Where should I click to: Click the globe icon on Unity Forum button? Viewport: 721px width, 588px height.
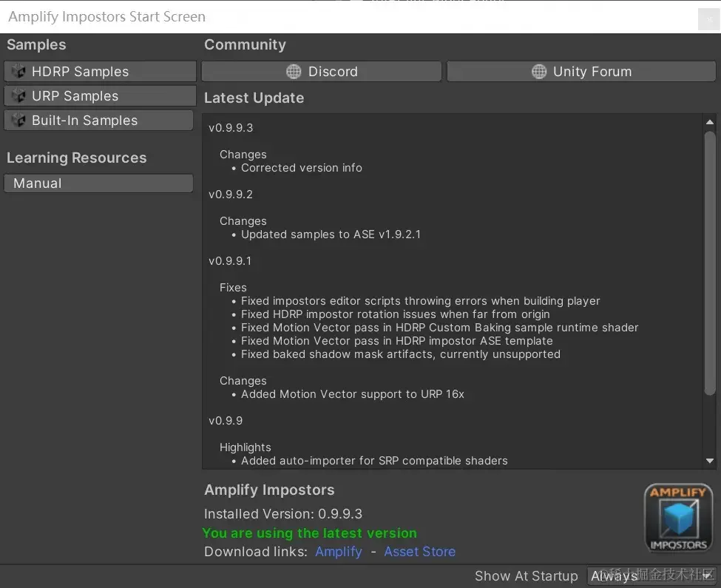pos(539,71)
